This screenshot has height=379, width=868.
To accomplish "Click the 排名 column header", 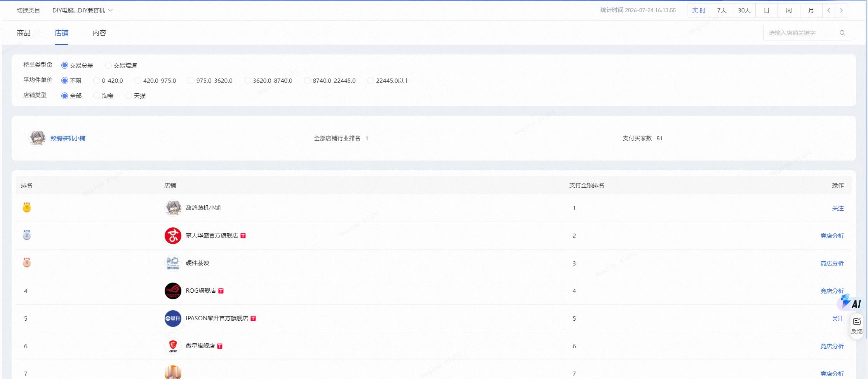I will tap(26, 185).
